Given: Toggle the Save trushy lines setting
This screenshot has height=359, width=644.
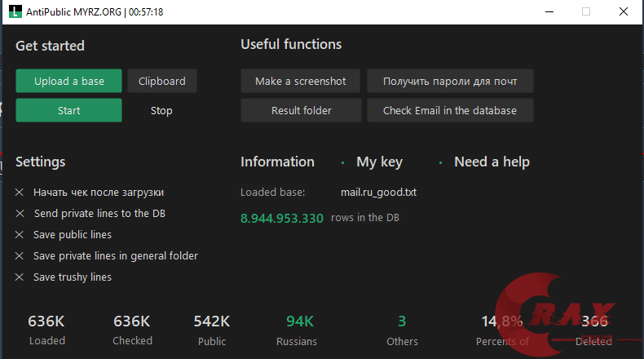Looking at the screenshot, I should pos(20,277).
